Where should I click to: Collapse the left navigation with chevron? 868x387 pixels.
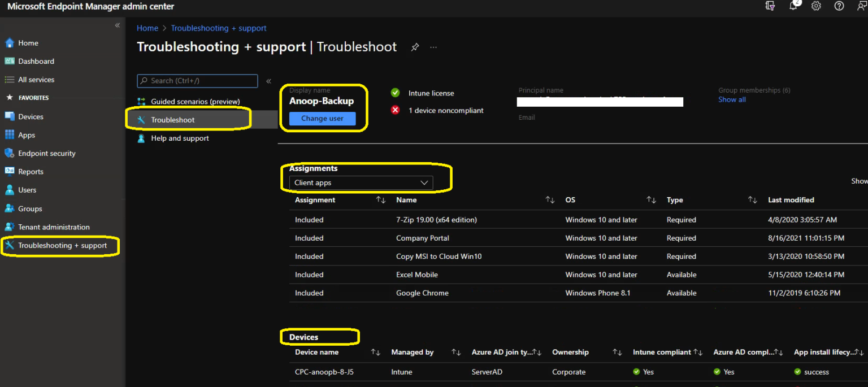(118, 25)
